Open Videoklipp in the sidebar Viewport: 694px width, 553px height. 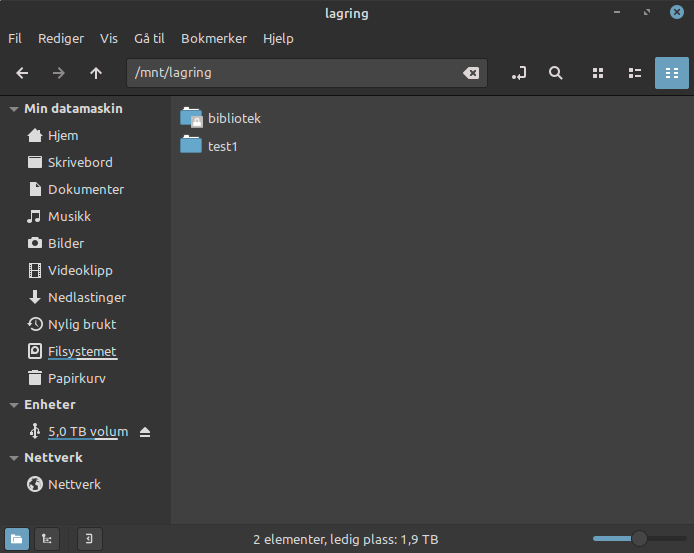pos(85,271)
